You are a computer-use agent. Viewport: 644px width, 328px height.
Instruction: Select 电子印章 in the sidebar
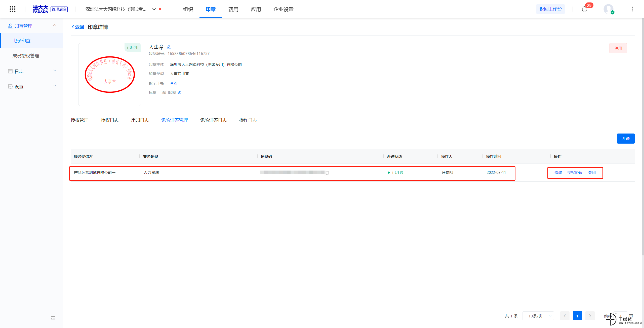pos(32,41)
